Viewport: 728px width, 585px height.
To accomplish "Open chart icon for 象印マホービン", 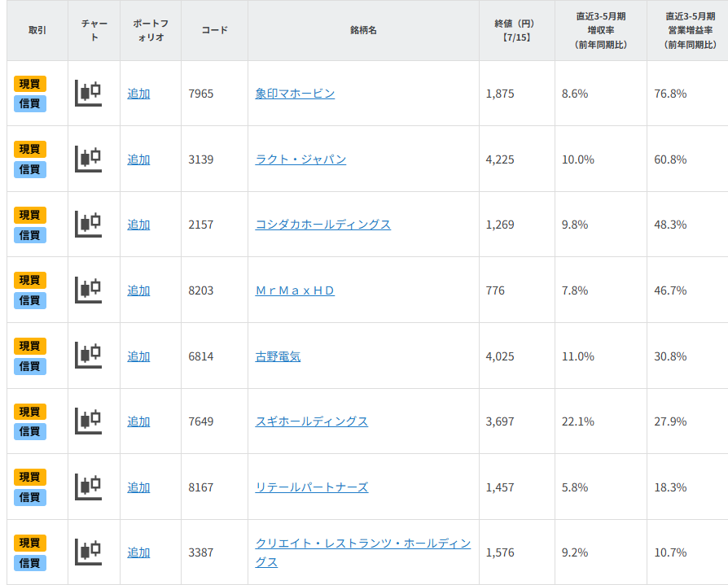I will point(88,93).
